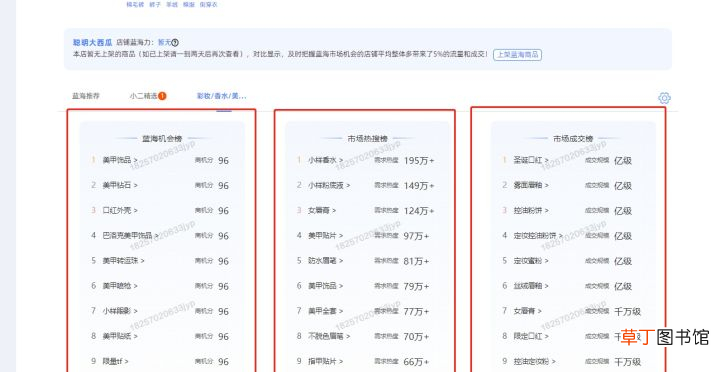720x372 pixels.
Task: Open the settings gear icon
Action: (x=664, y=97)
